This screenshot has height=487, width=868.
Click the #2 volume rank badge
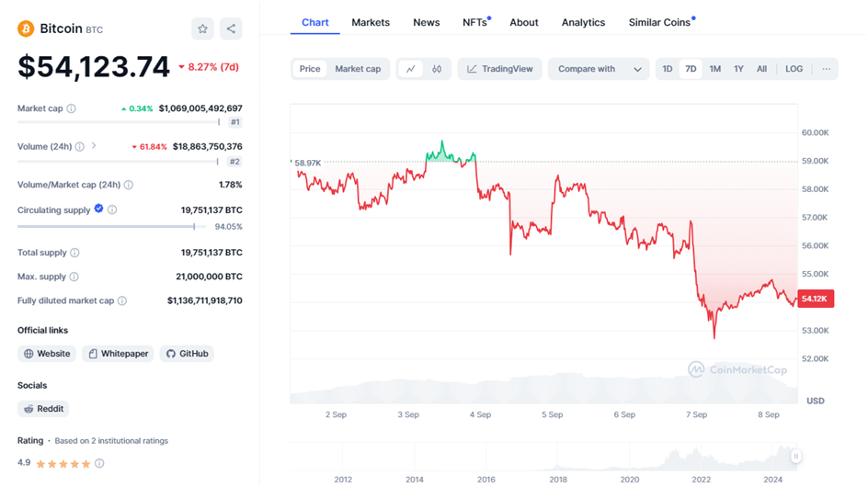(234, 162)
